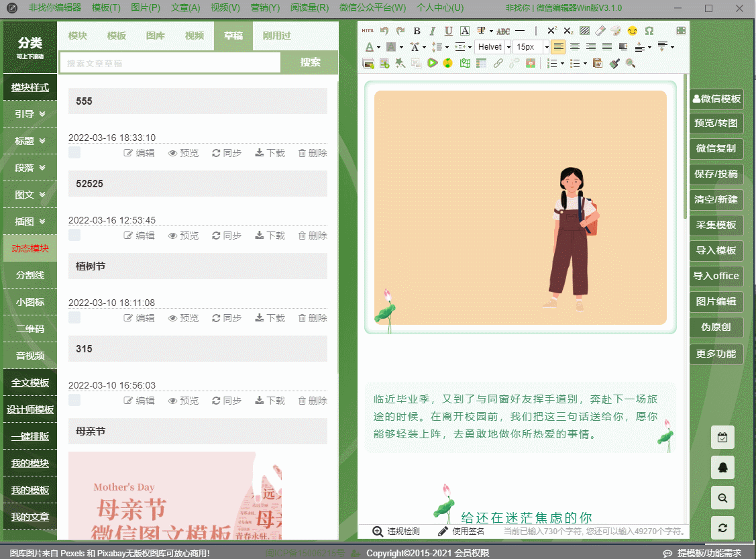
Task: Open the 营销(Y) menu
Action: pyautogui.click(x=265, y=7)
